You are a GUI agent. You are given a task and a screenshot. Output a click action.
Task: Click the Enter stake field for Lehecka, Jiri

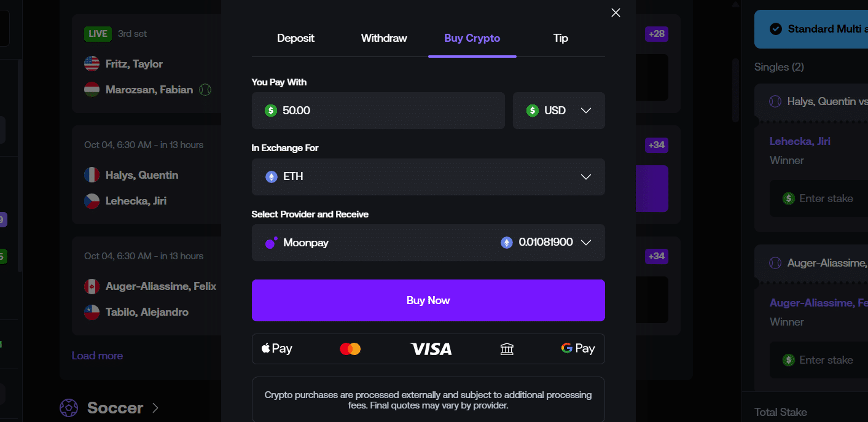click(823, 198)
